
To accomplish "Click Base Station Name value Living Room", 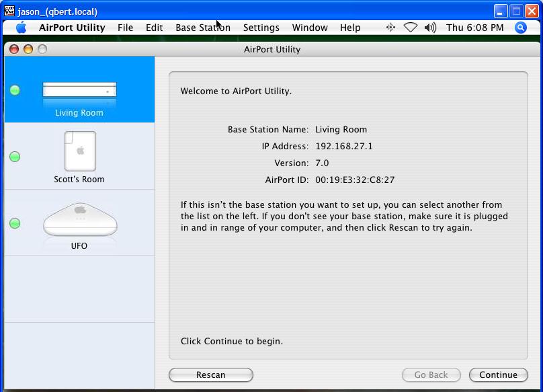I will click(x=341, y=130).
